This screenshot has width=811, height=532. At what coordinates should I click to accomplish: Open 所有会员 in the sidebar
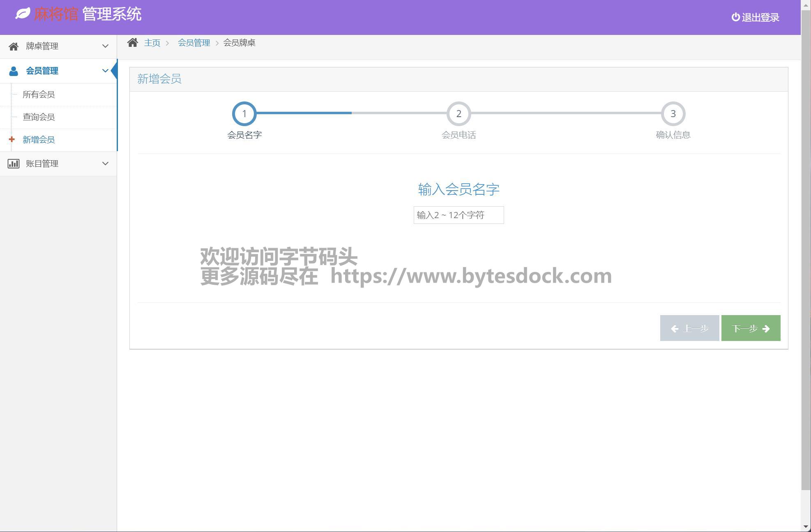pyautogui.click(x=39, y=94)
